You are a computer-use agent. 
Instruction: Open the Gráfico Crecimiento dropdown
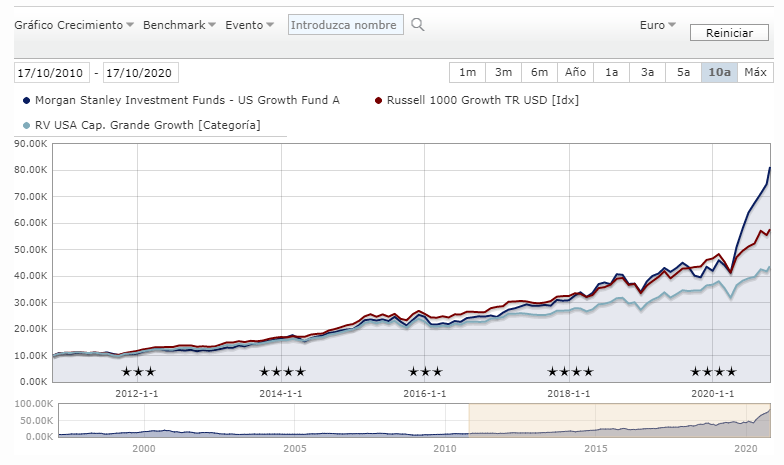point(73,25)
